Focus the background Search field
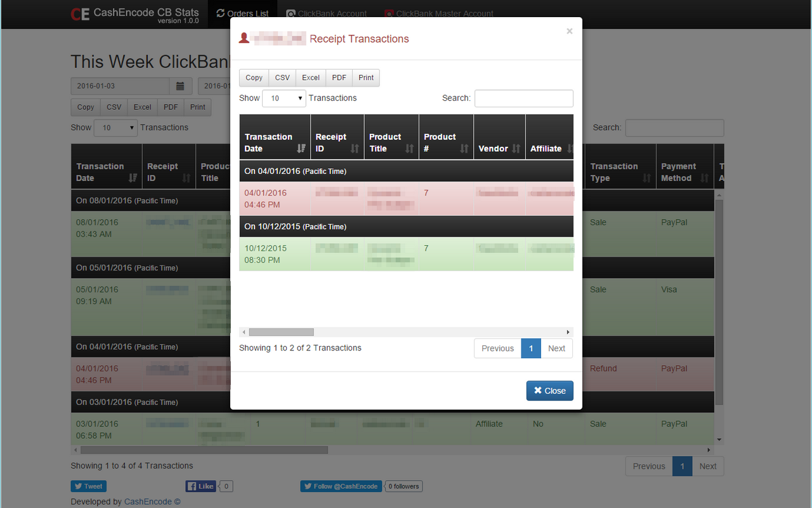Screen dimensions: 812x508 [674, 128]
